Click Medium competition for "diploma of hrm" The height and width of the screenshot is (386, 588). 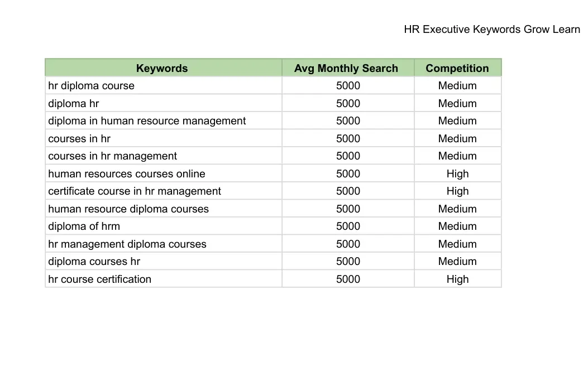(x=457, y=226)
